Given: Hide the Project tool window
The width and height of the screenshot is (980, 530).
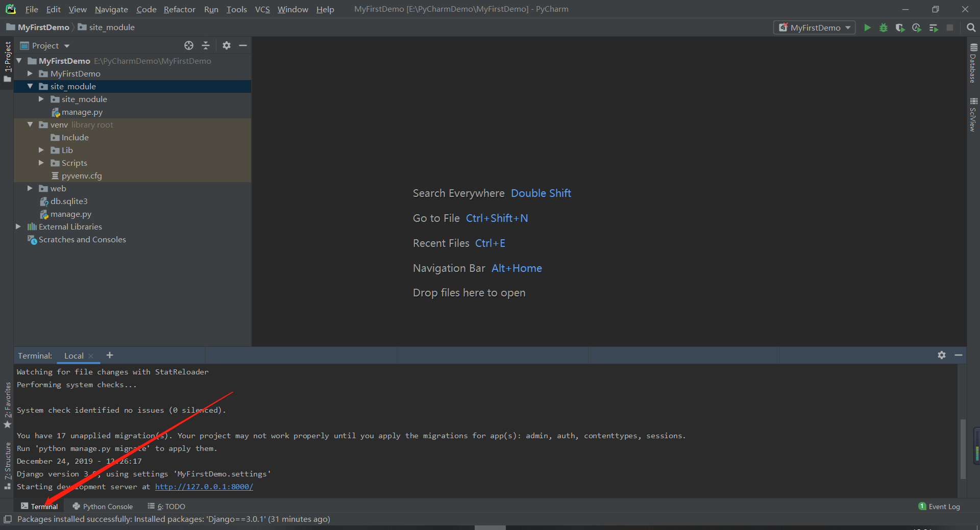Looking at the screenshot, I should point(243,45).
